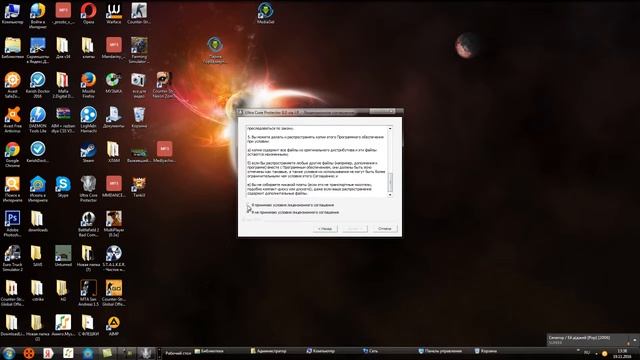Open the Администратор taskbar toolbar link
The image size is (640, 360).
click(x=269, y=351)
